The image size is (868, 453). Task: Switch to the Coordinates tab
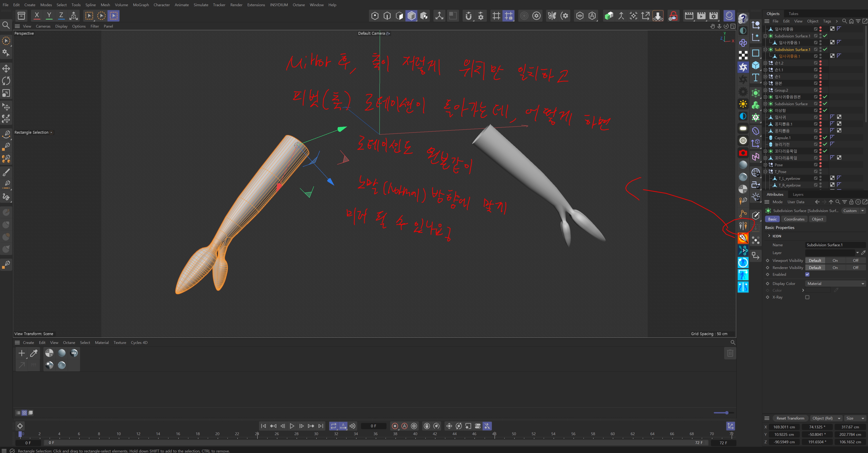794,219
